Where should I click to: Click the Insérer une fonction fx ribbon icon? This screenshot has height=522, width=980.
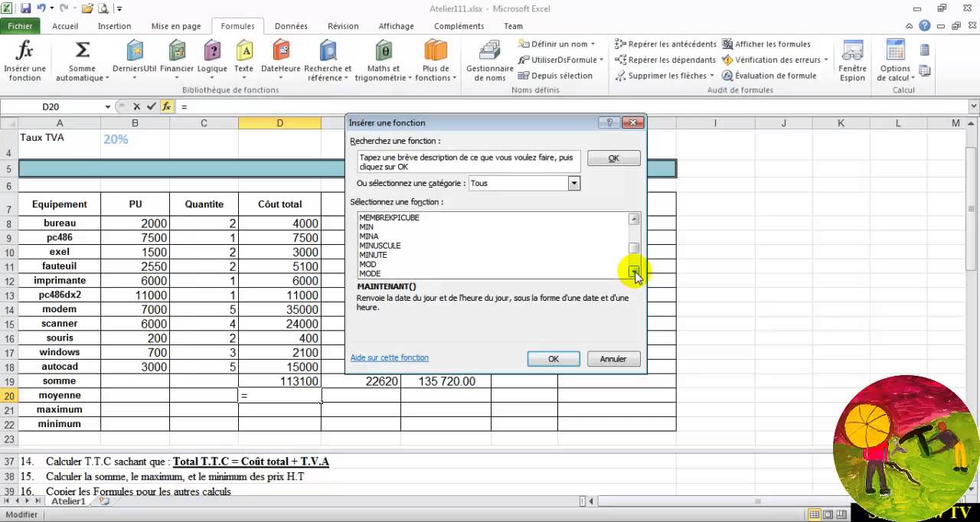click(24, 61)
